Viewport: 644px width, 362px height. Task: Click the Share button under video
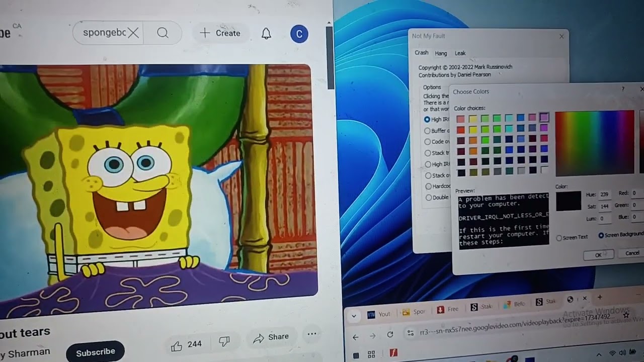coord(271,337)
